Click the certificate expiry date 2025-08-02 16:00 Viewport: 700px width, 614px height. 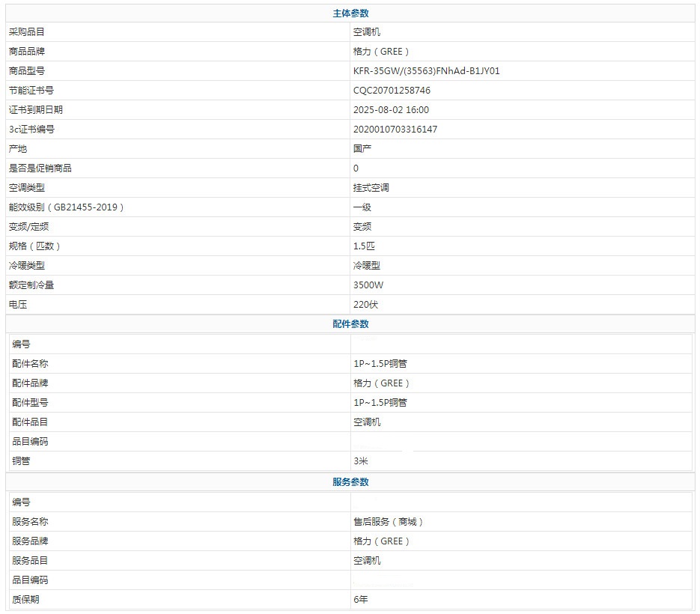[391, 110]
